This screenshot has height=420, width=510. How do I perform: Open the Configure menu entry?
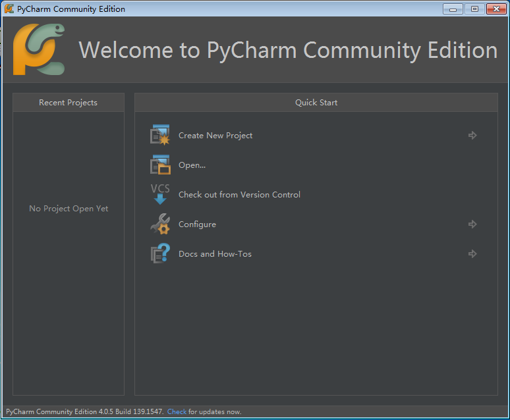coord(197,224)
